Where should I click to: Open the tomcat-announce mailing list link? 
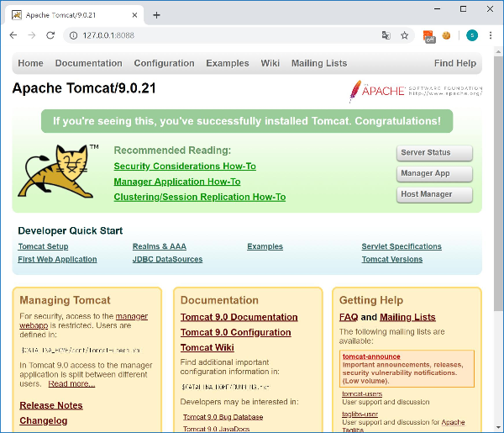pyautogui.click(x=371, y=356)
